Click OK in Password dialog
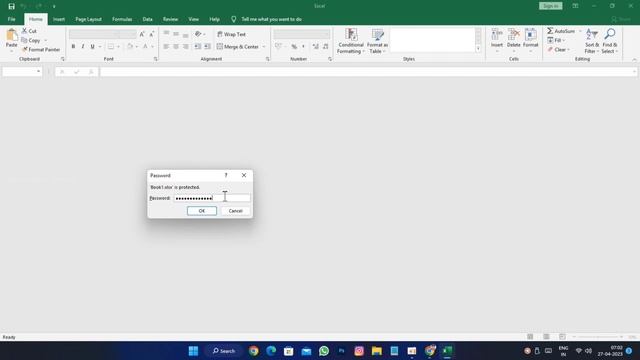The height and width of the screenshot is (360, 640). coord(202,211)
